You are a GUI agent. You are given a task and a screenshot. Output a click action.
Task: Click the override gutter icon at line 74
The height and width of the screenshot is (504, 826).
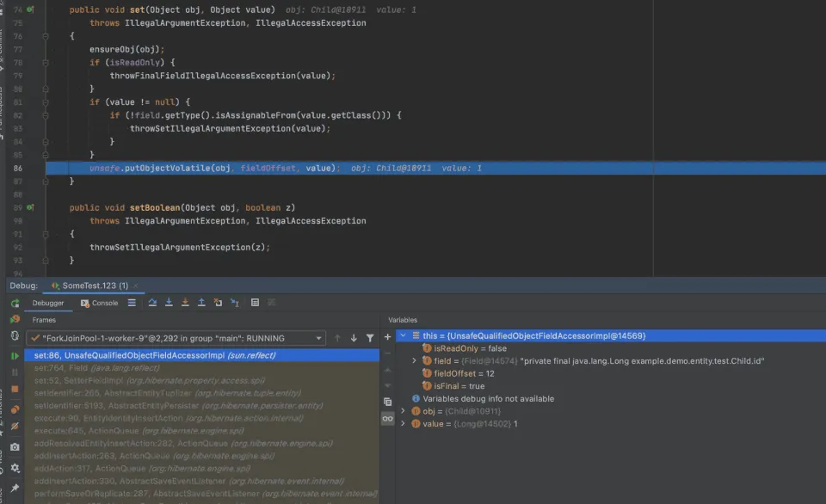pyautogui.click(x=31, y=9)
